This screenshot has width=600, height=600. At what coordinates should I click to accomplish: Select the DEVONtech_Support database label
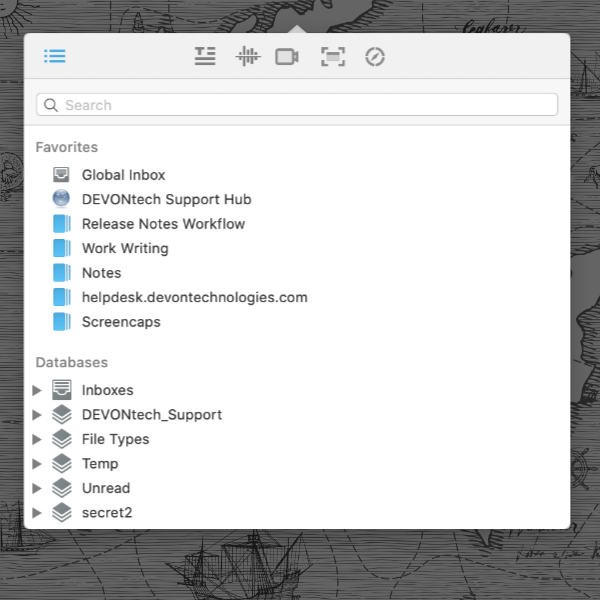[152, 414]
